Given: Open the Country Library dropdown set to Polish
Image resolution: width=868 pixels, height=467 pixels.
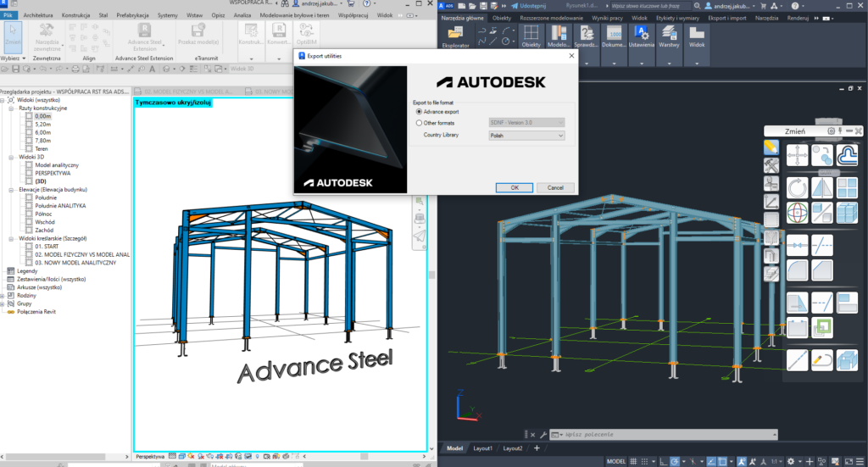Looking at the screenshot, I should 526,135.
